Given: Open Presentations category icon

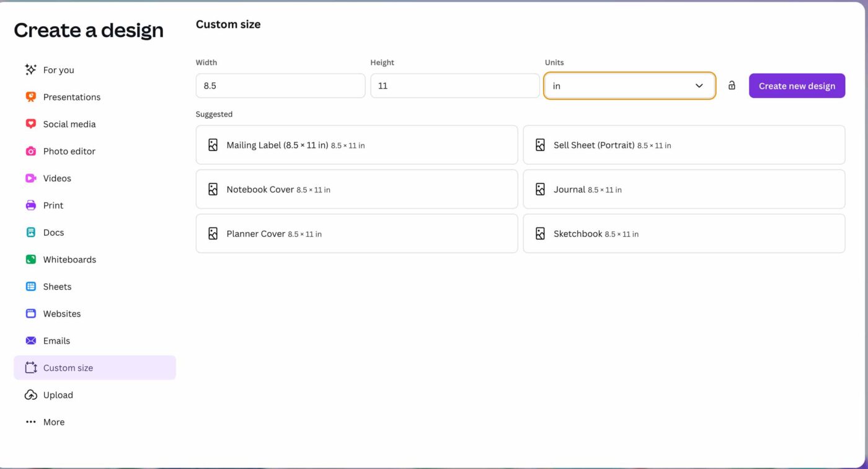Looking at the screenshot, I should coord(30,97).
